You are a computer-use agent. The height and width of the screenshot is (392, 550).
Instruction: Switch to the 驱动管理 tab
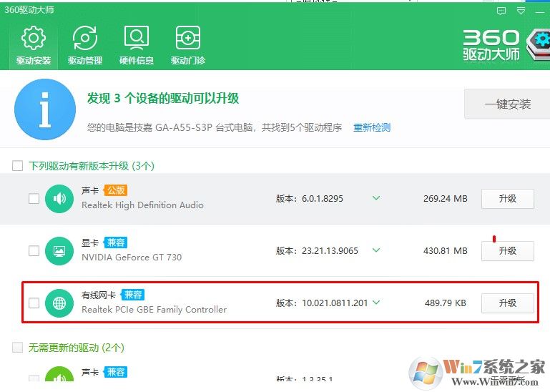pos(85,45)
